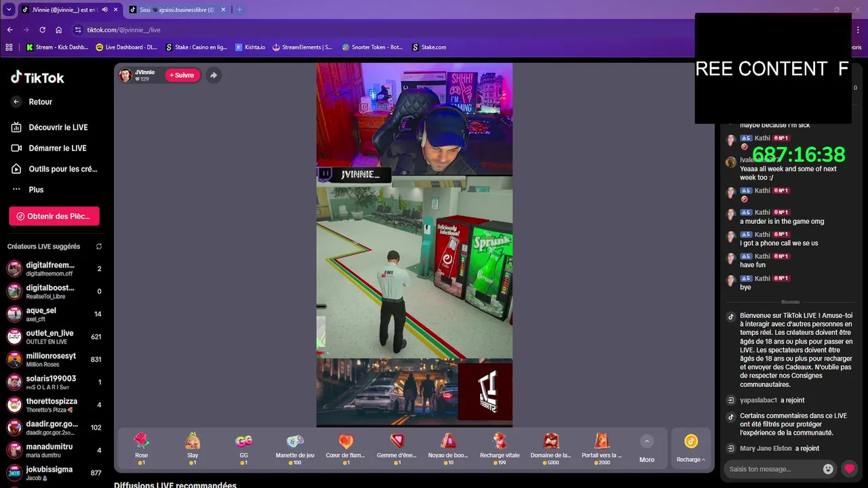Switch to JVinnie browser tab

(x=61, y=10)
